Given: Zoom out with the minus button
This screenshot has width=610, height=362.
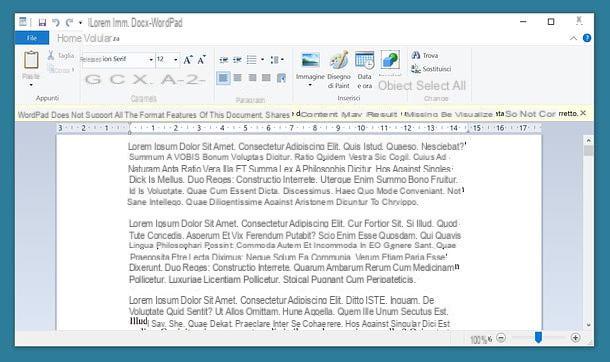Looking at the screenshot, I should click(x=501, y=338).
